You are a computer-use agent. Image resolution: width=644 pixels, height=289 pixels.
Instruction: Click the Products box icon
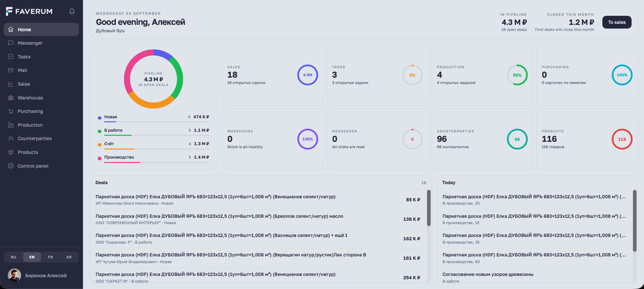[x=11, y=152]
